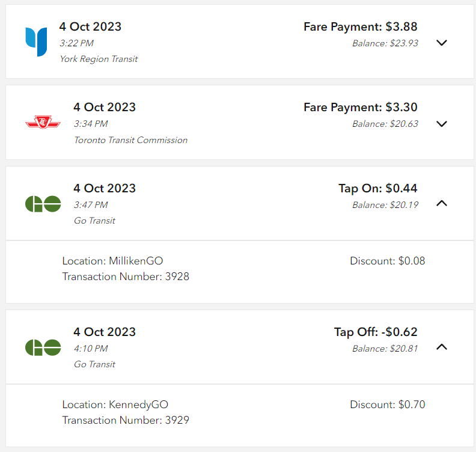
Task: Click the Toronto Transit Commission logo icon
Action: point(43,123)
